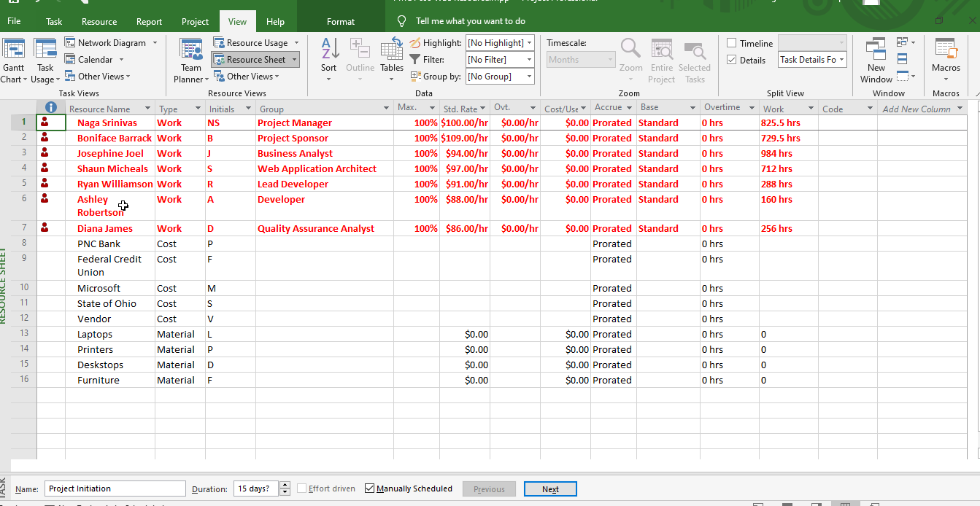Click Josephine Joel's $94.00/hr rate cell
This screenshot has width=980, height=506.
point(464,153)
